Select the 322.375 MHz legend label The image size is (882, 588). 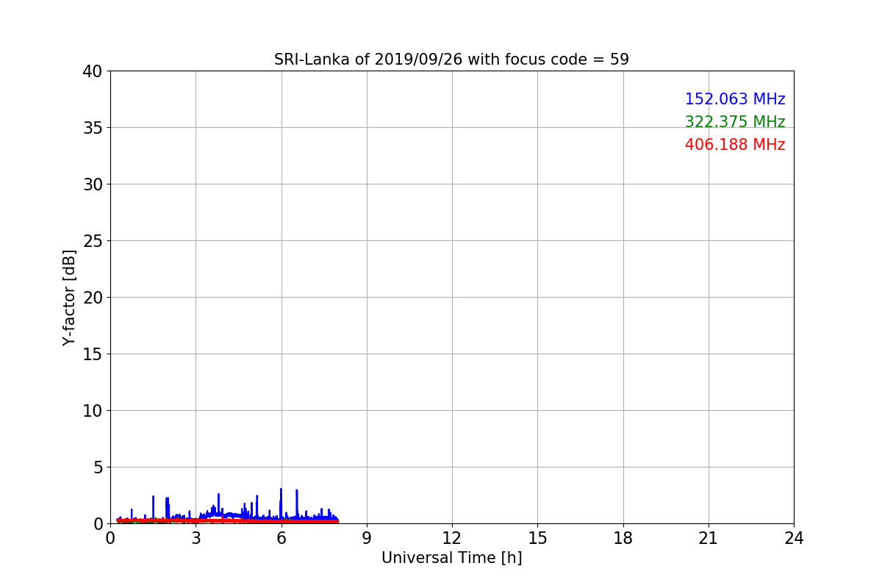(x=735, y=122)
